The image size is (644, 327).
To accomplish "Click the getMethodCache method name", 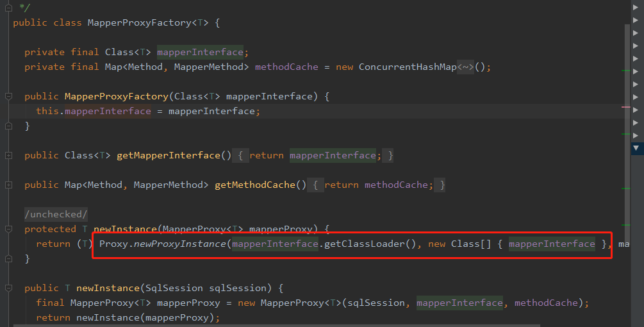I will pyautogui.click(x=255, y=185).
